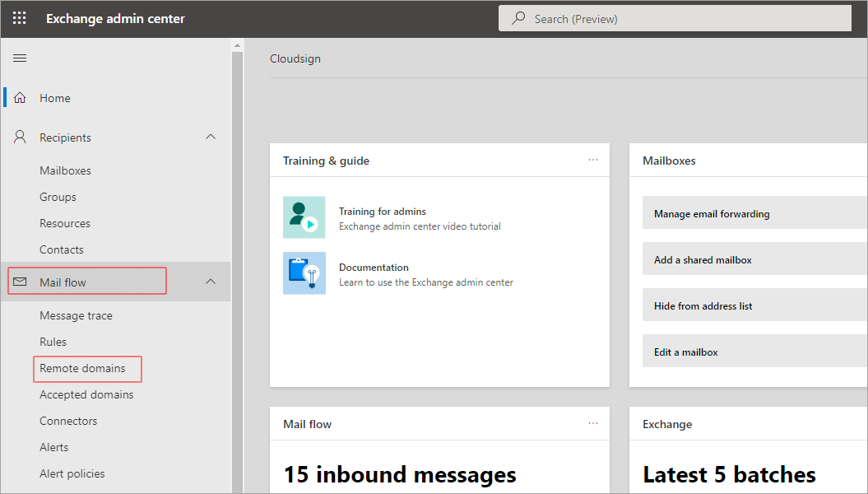Open Mail flow card more options

click(x=593, y=423)
